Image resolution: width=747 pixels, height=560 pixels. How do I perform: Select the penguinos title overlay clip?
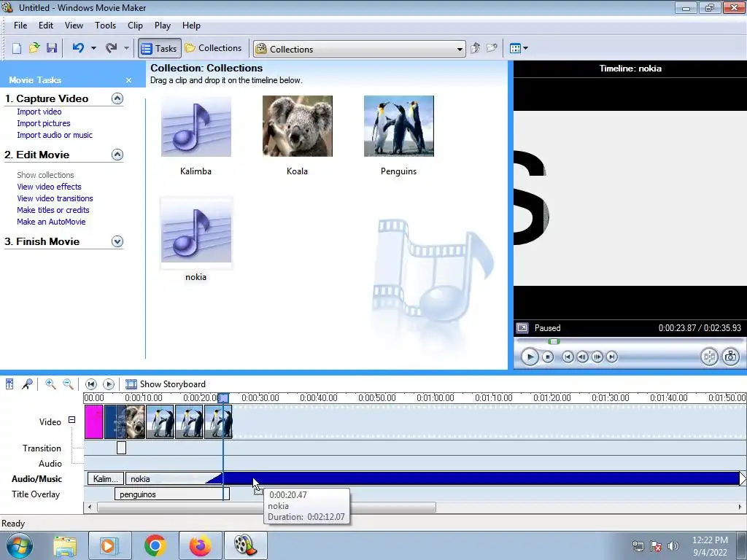[172, 494]
